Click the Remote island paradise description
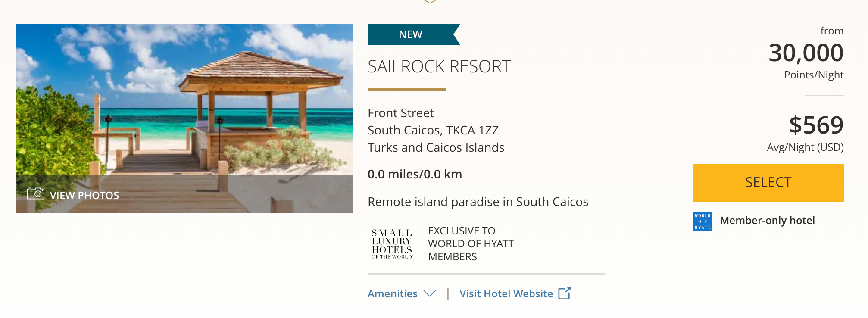The image size is (868, 318). 478,202
